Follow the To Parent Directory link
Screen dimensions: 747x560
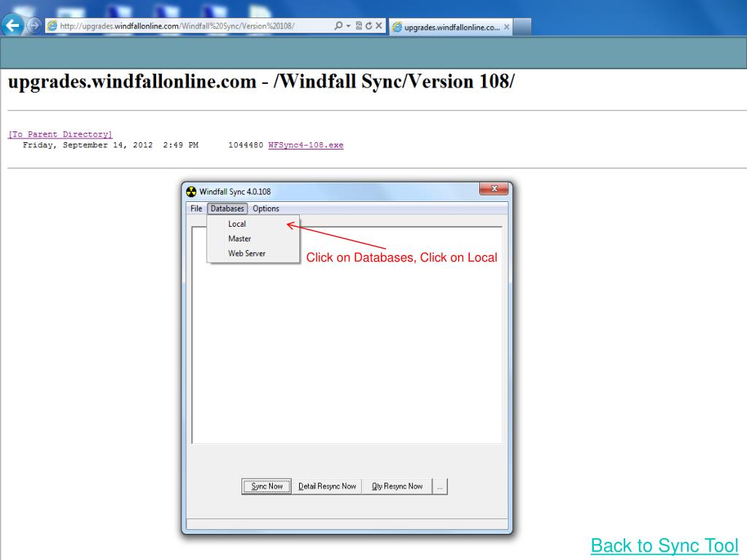tap(61, 135)
